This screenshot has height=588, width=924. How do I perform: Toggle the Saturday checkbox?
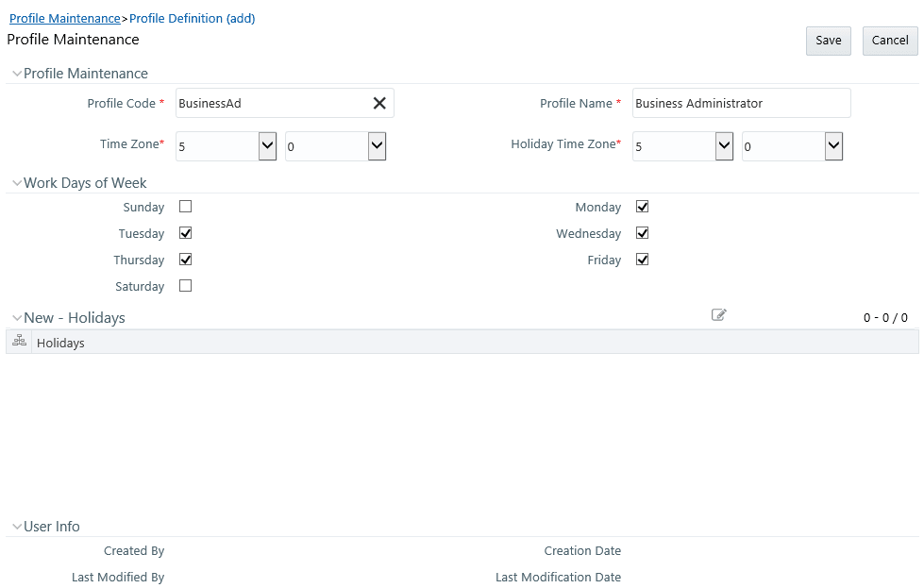point(186,286)
